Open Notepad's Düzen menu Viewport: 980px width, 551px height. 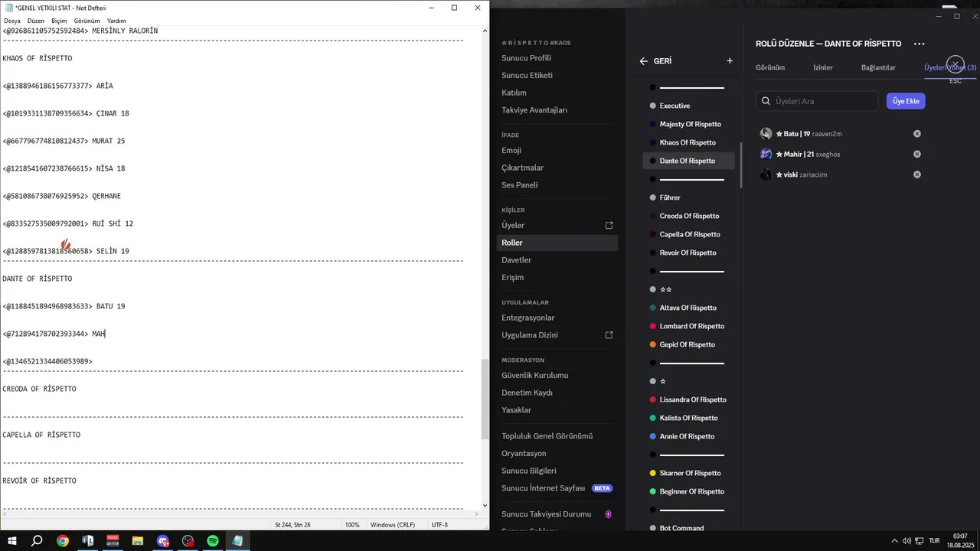point(36,21)
